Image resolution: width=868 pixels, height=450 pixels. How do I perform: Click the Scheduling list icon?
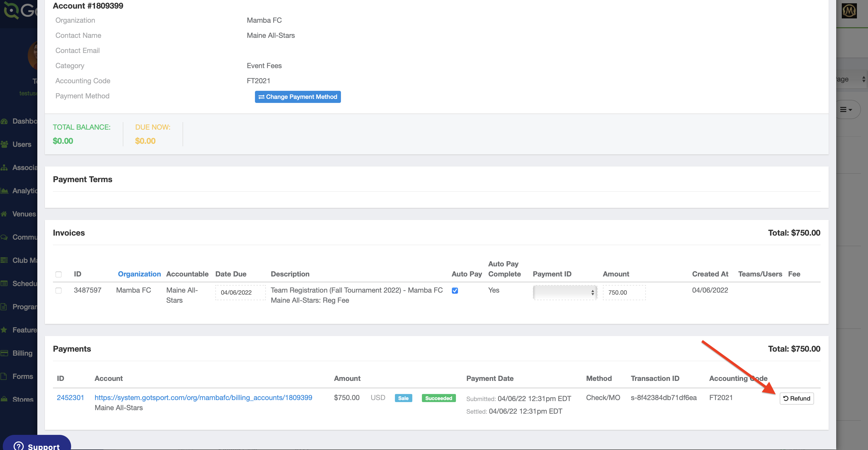(4, 284)
